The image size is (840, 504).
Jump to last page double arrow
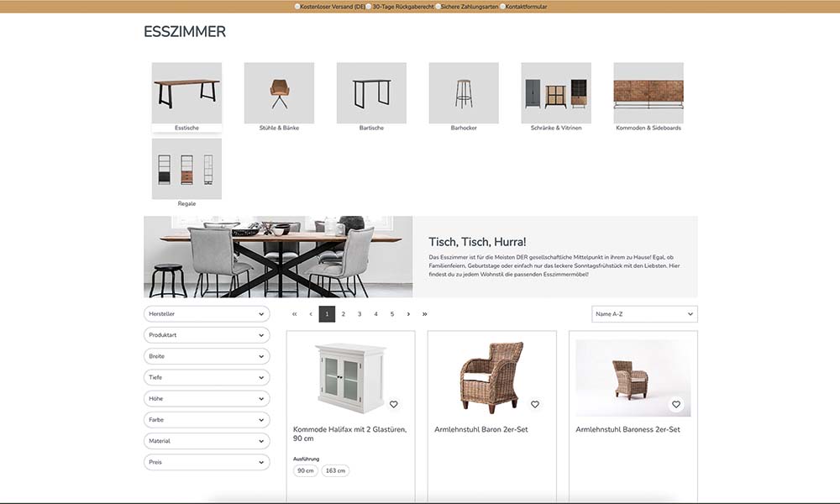pos(425,314)
